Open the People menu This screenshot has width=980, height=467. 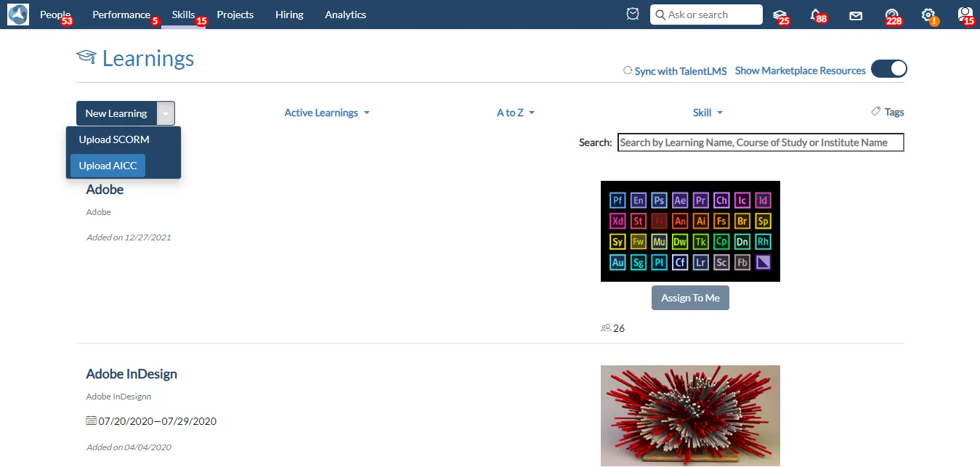point(55,15)
